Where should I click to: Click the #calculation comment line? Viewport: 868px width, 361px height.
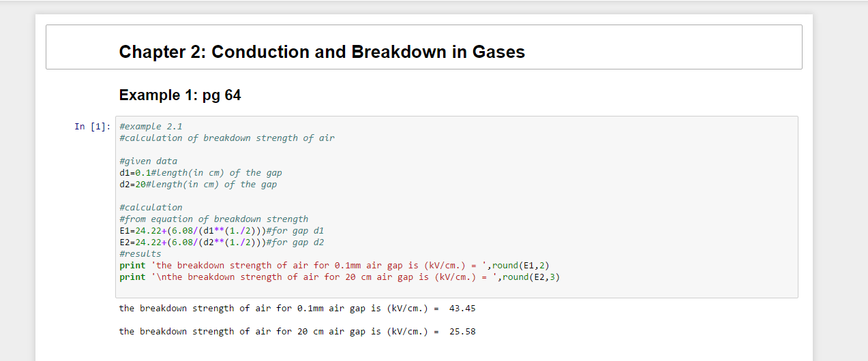click(151, 208)
